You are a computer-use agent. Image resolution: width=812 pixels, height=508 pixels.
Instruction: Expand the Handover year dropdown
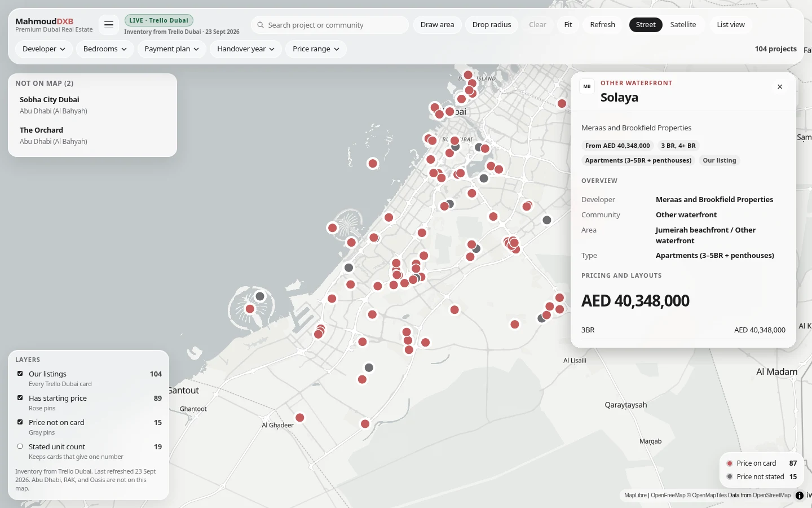pyautogui.click(x=246, y=49)
